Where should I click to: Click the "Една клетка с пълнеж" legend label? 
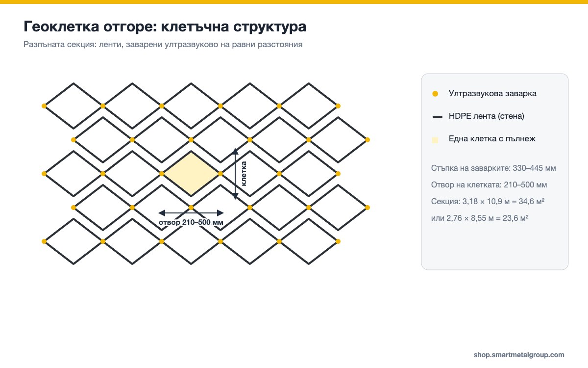492,139
